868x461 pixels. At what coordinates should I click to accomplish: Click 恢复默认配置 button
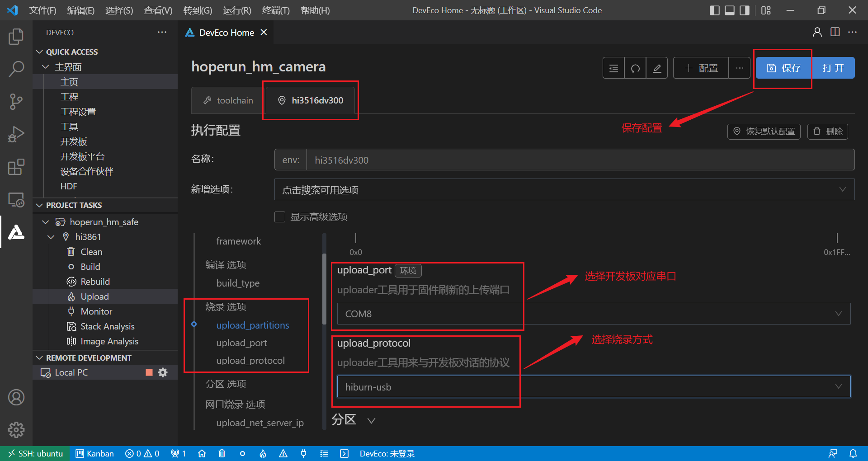click(x=764, y=132)
